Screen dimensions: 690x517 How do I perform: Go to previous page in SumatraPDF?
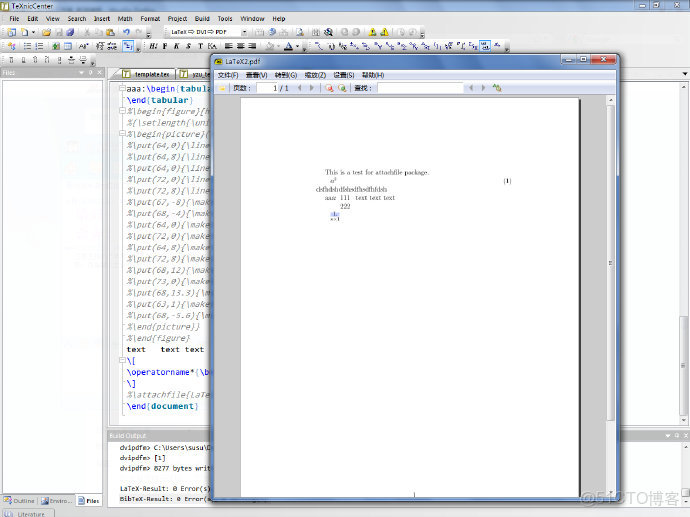coord(300,88)
